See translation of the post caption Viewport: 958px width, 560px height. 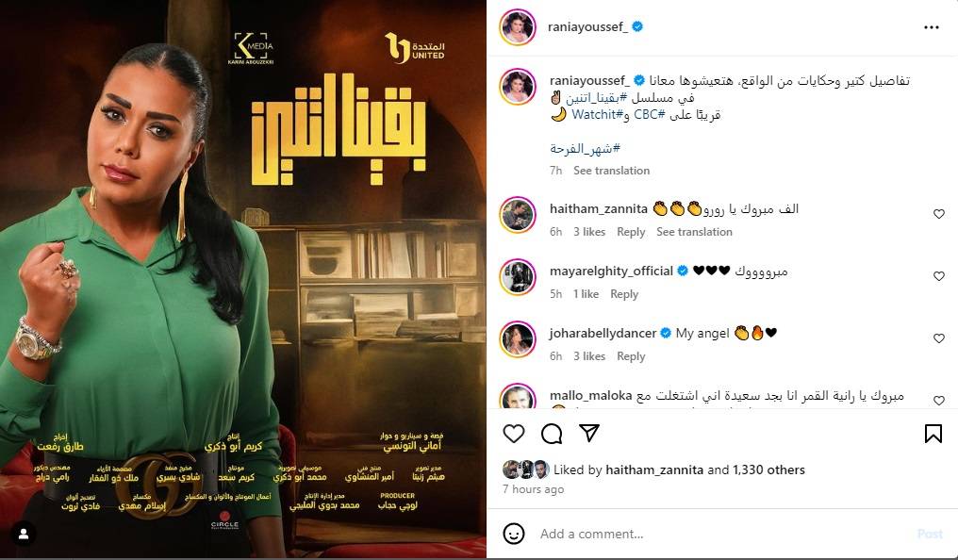(x=611, y=171)
